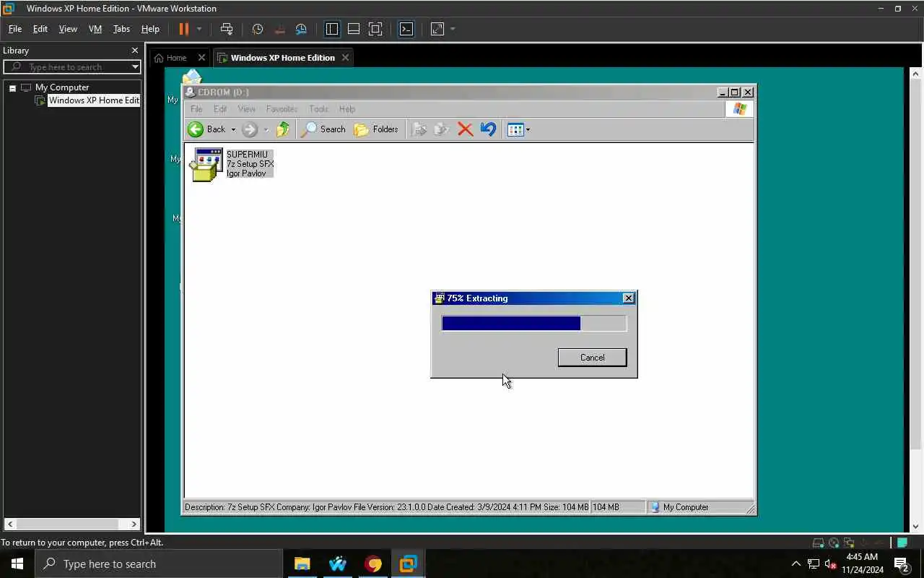The width and height of the screenshot is (924, 578).
Task: Open the VMware Edit menu
Action: (40, 29)
